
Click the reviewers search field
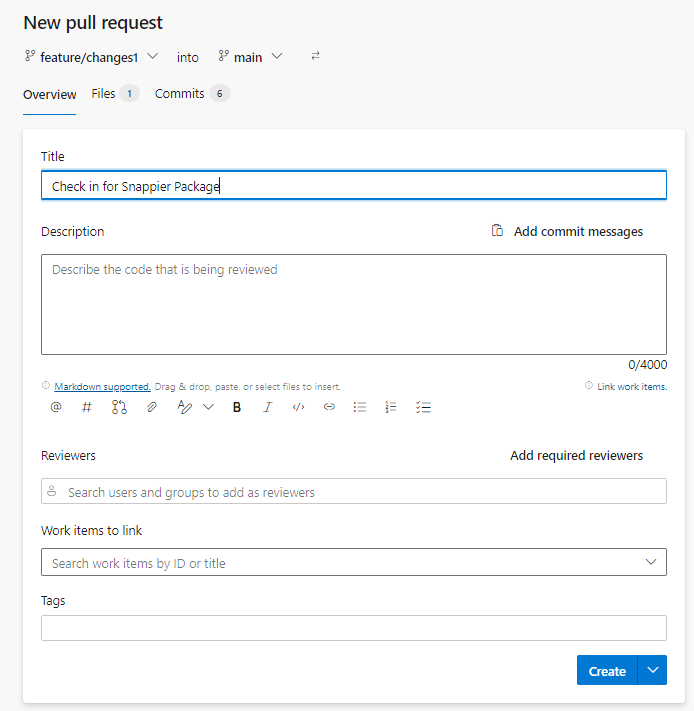point(354,491)
